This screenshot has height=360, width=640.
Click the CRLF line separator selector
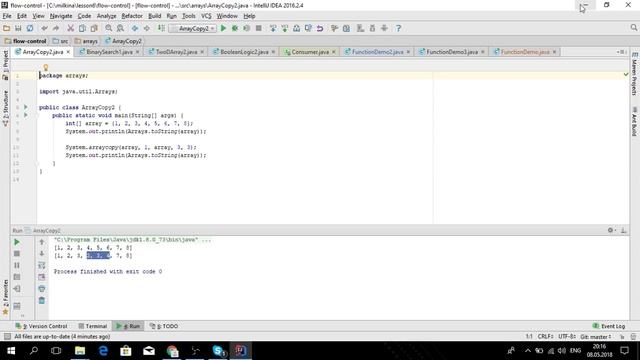coord(545,337)
